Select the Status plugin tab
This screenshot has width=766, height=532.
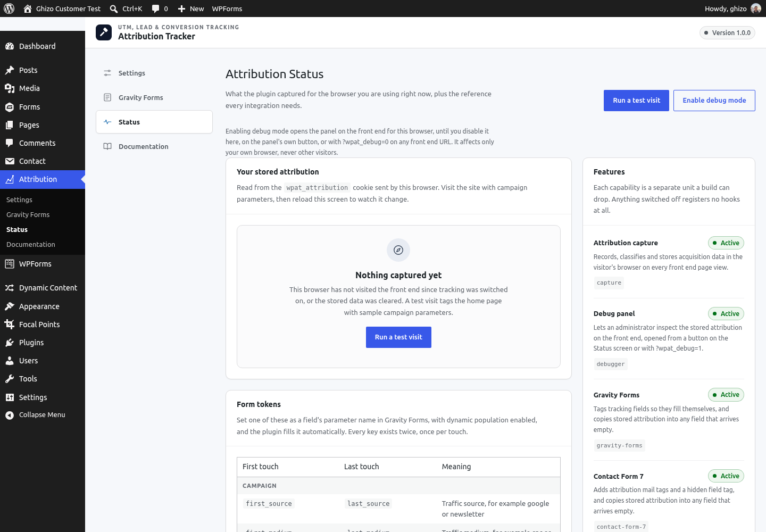point(154,122)
